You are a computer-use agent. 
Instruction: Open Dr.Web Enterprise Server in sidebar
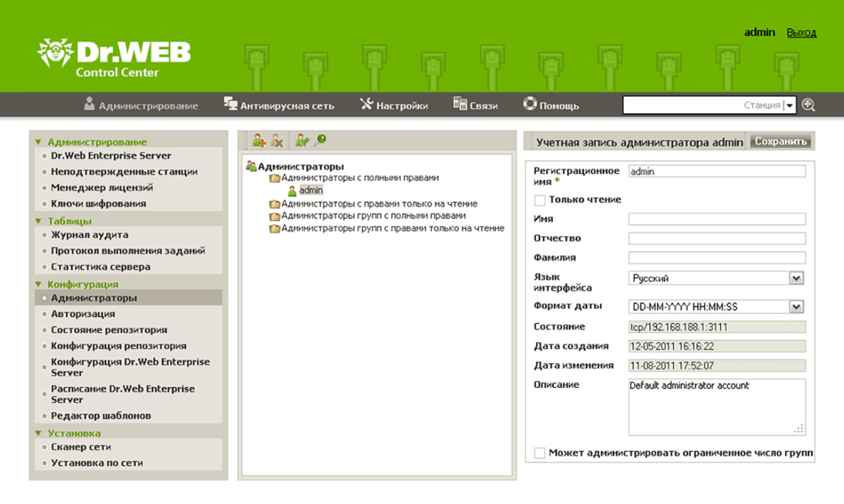tap(111, 156)
